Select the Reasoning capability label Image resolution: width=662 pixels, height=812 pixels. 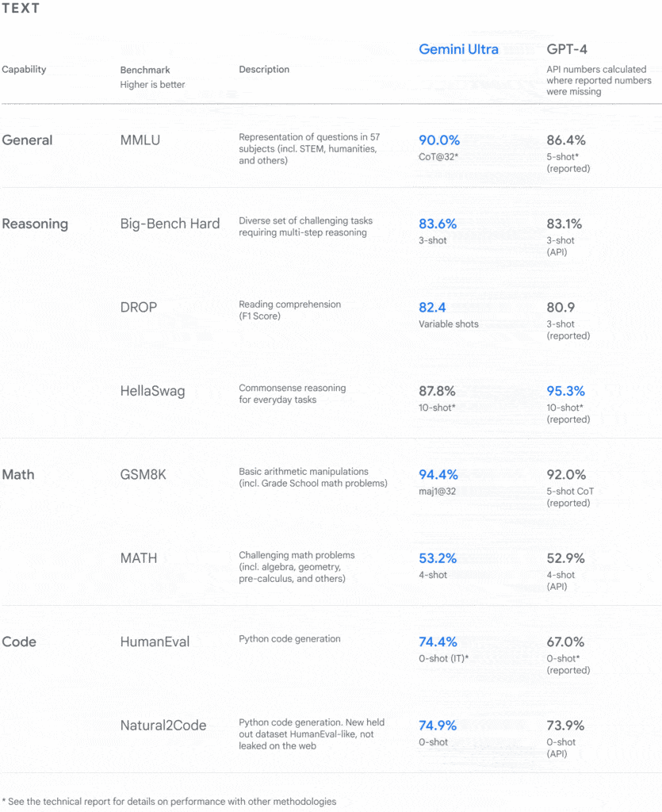click(35, 224)
